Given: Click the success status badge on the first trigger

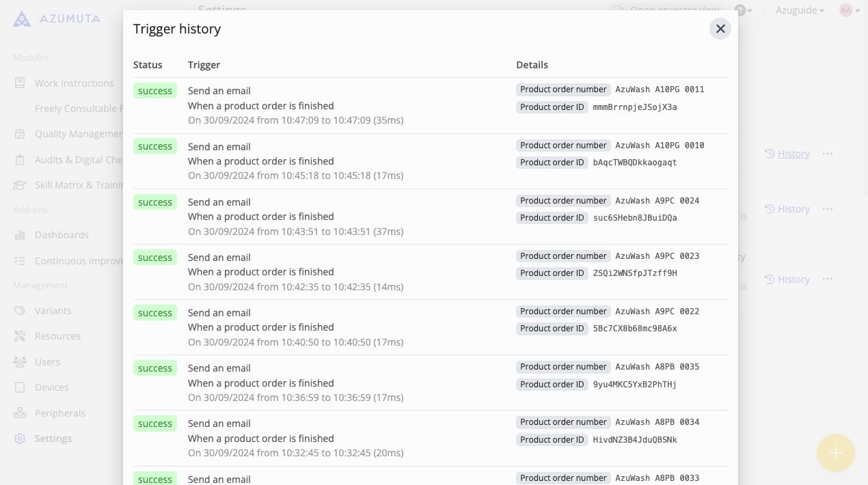Looking at the screenshot, I should (155, 90).
